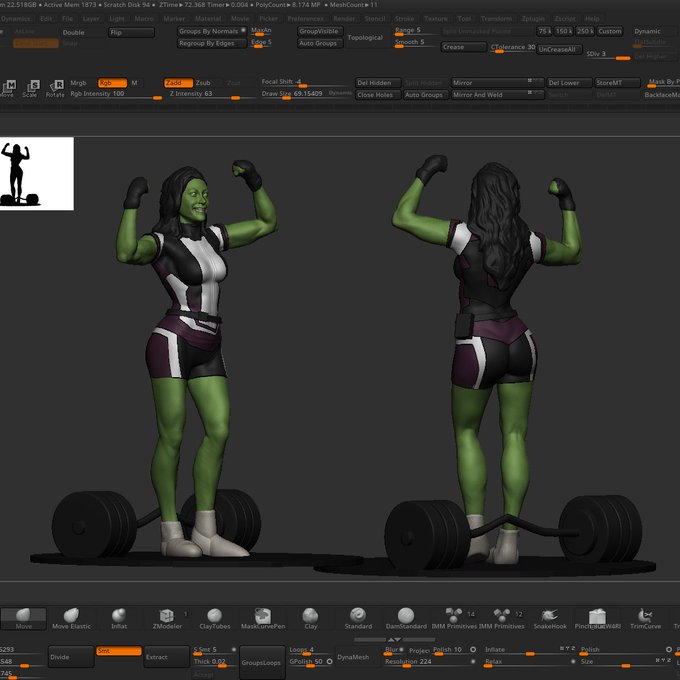Open the reference silhouette thumbnail
The image size is (680, 680).
pos(36,174)
